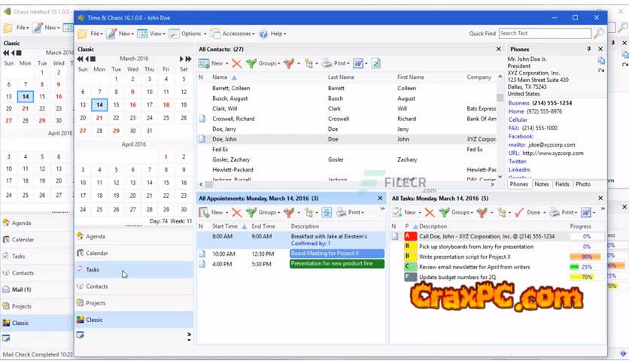Open the xyzcorp.com URL link
The height and width of the screenshot is (364, 629).
pos(552,153)
